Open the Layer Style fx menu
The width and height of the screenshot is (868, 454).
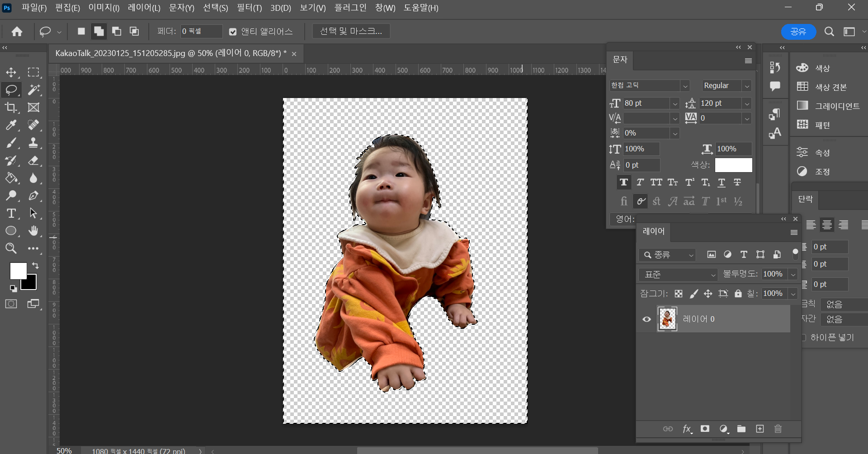click(x=687, y=429)
